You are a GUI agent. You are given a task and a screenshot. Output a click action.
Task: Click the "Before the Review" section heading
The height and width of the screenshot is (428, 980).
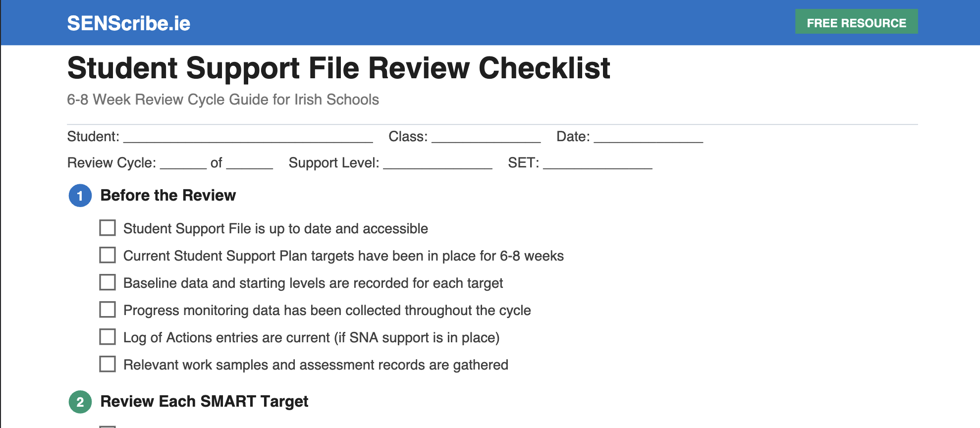168,195
